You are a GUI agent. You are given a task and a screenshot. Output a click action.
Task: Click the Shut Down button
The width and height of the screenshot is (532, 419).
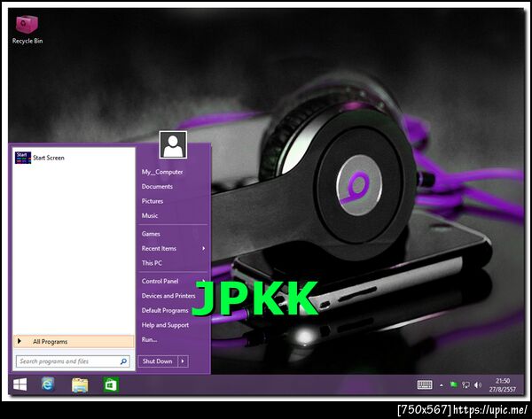(x=158, y=361)
